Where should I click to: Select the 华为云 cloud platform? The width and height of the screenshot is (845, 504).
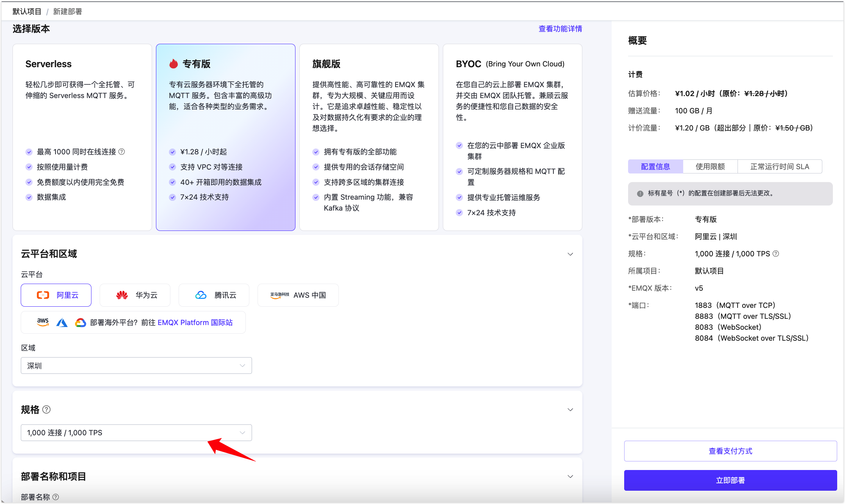[x=135, y=295]
